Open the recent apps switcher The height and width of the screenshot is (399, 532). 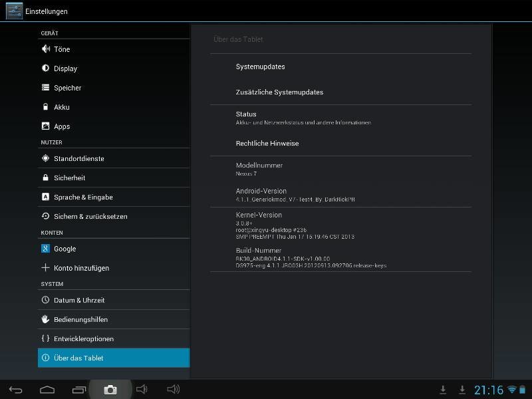click(x=79, y=390)
